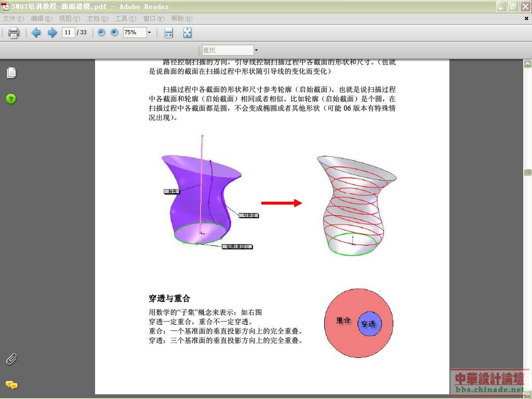Viewport: 532px width, 399px height.
Task: Click the fit width scrolling icon
Action: click(x=169, y=33)
